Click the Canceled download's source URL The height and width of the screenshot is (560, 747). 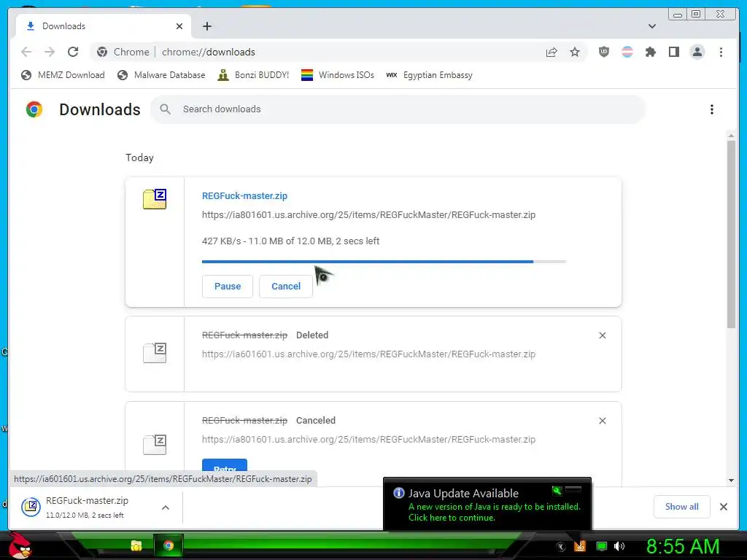(x=368, y=440)
